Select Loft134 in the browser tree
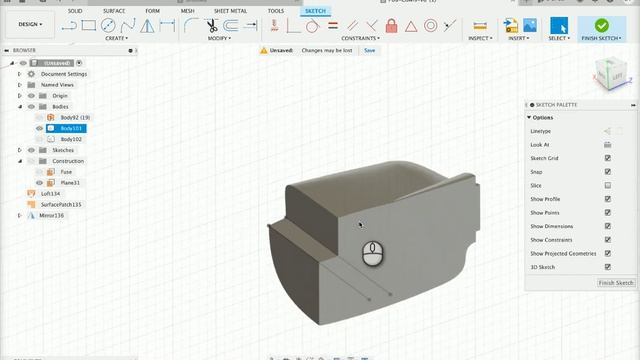The image size is (640, 360). (50, 193)
